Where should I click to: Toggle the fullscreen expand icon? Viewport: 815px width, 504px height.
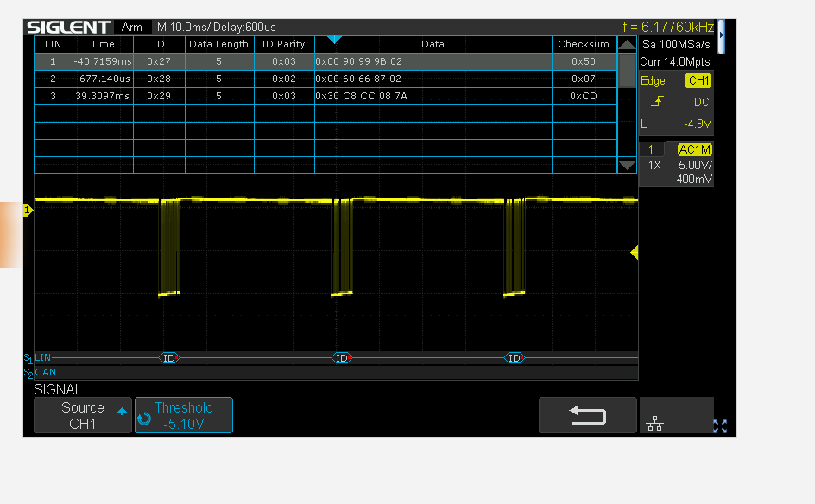pos(720,426)
